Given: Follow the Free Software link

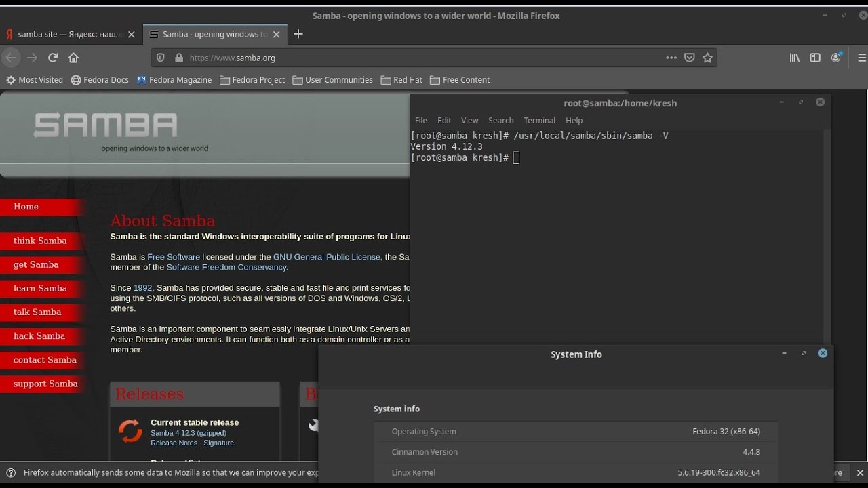Looking at the screenshot, I should (174, 257).
